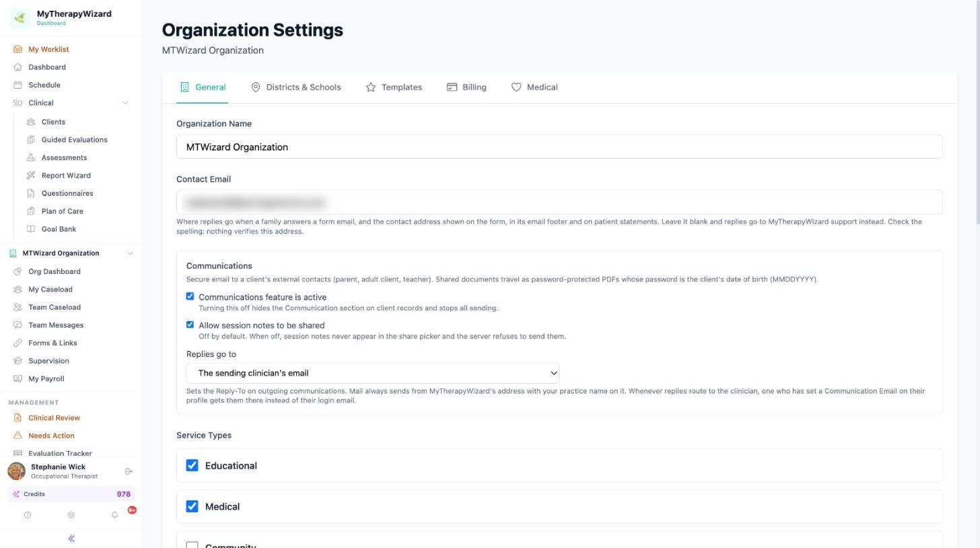Go to Org Dashboard
Screen dimensions: 980x548
[55, 271]
